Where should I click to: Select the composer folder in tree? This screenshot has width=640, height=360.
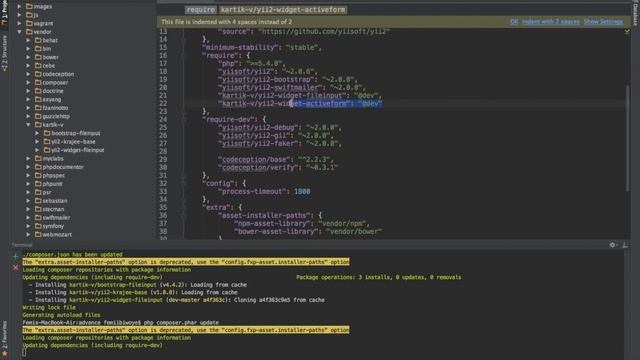coord(55,82)
